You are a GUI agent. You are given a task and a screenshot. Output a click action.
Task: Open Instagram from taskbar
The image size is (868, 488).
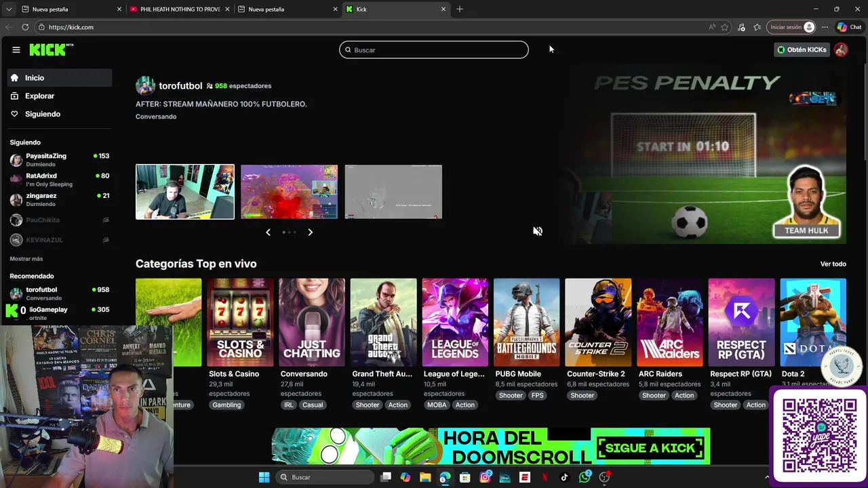[x=485, y=477]
